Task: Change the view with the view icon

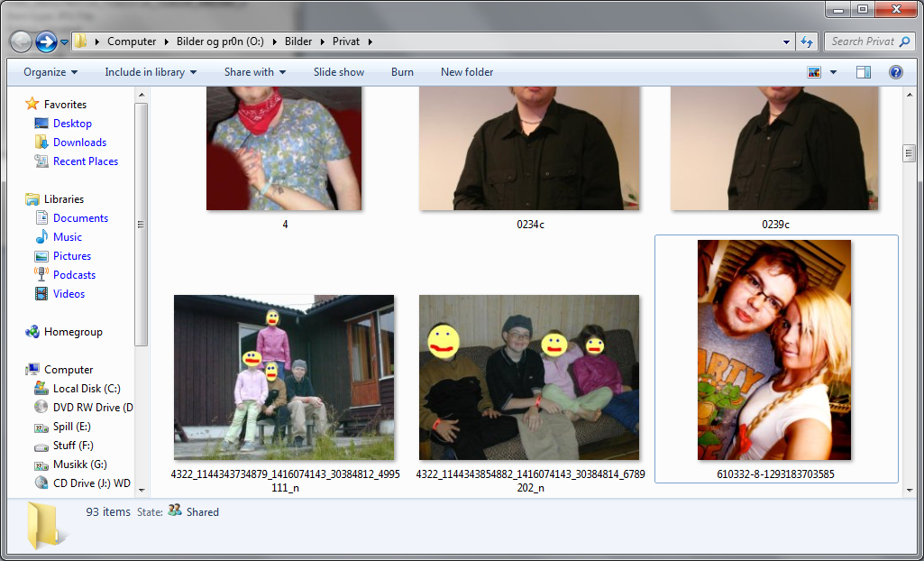Action: [x=814, y=72]
